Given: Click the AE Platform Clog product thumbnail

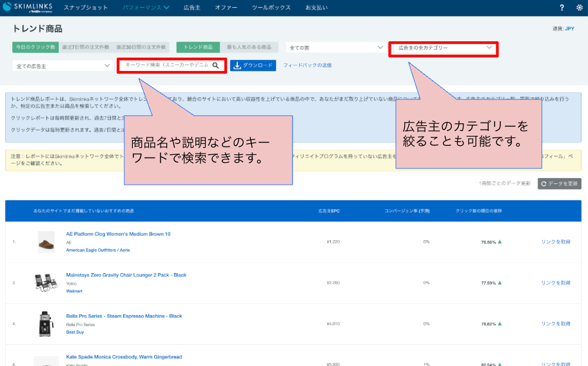Looking at the screenshot, I should point(46,241).
